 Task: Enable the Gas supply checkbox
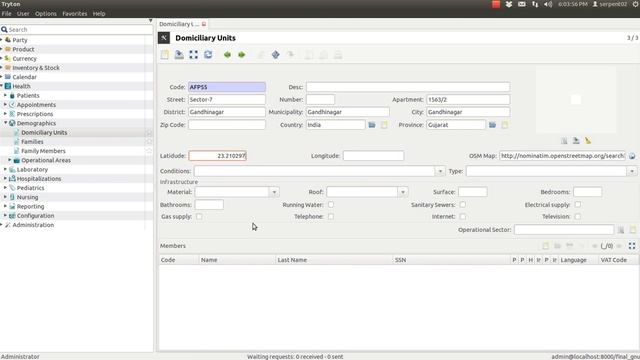pyautogui.click(x=199, y=216)
